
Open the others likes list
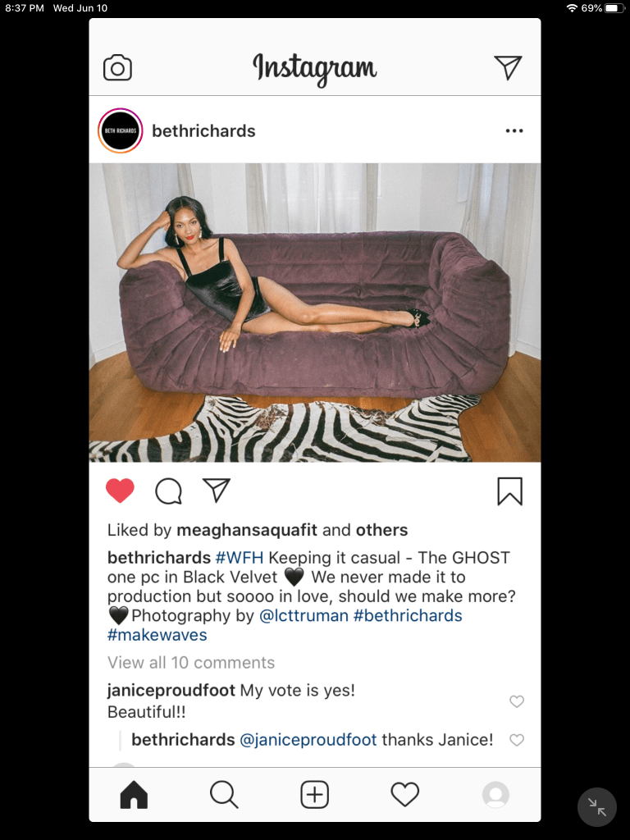click(x=382, y=530)
